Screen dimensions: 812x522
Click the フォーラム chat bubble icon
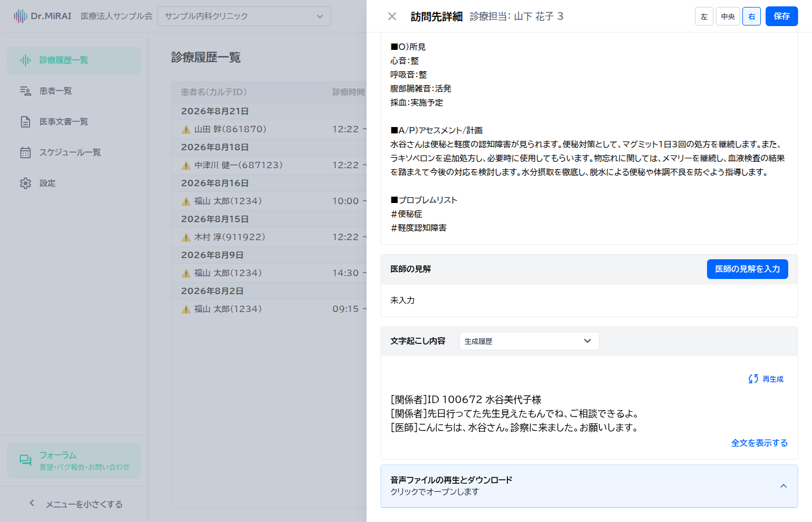click(x=26, y=461)
